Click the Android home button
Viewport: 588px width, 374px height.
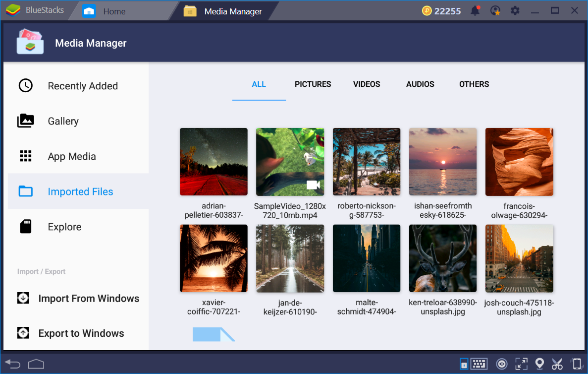tap(36, 364)
